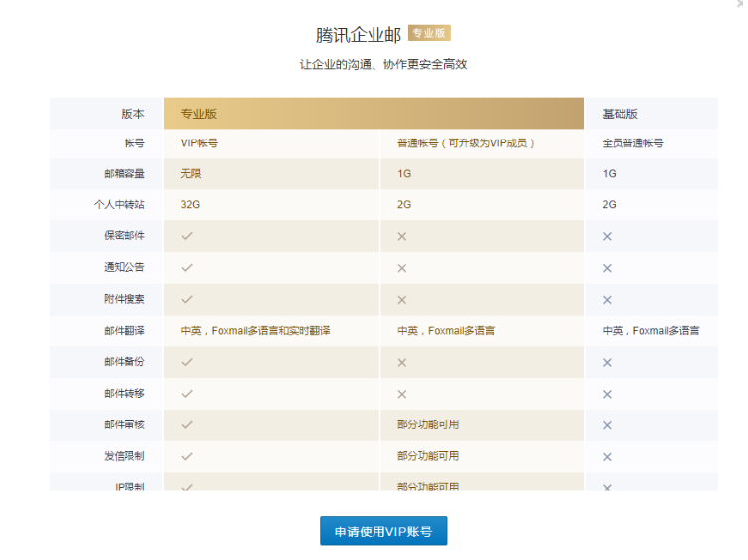Click the 申请使用VIP帐号 button

coord(383,531)
